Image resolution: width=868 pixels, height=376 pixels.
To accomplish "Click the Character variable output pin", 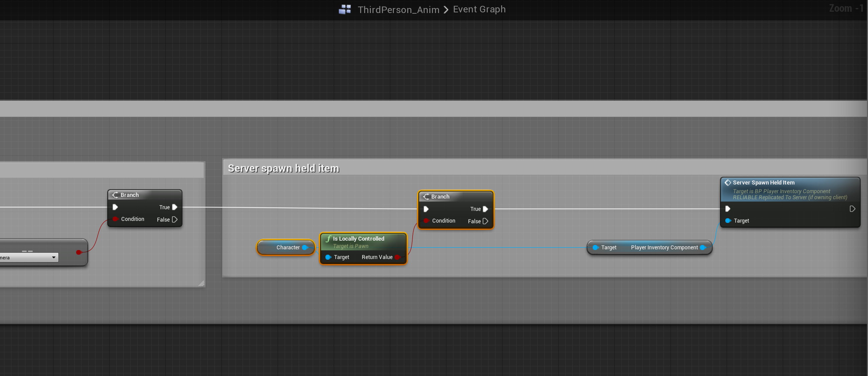I will [x=305, y=247].
